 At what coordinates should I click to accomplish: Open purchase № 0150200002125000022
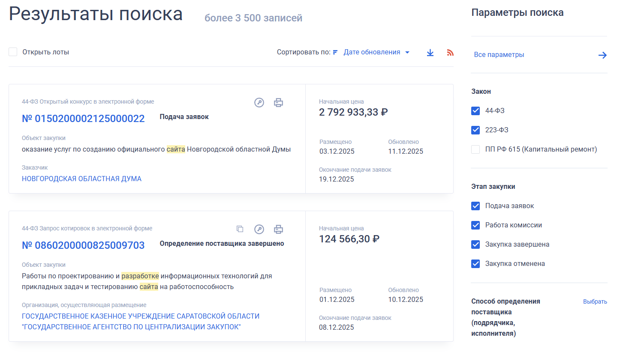coord(83,118)
